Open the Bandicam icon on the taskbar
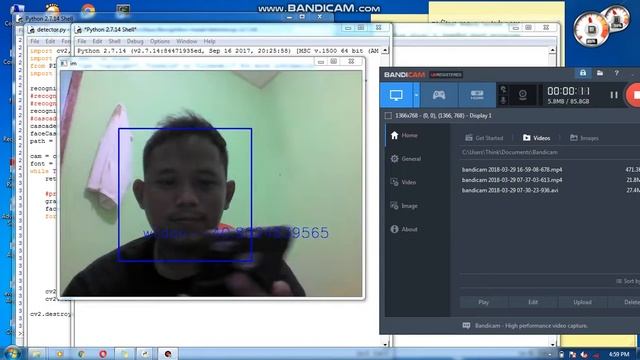 [x=168, y=353]
